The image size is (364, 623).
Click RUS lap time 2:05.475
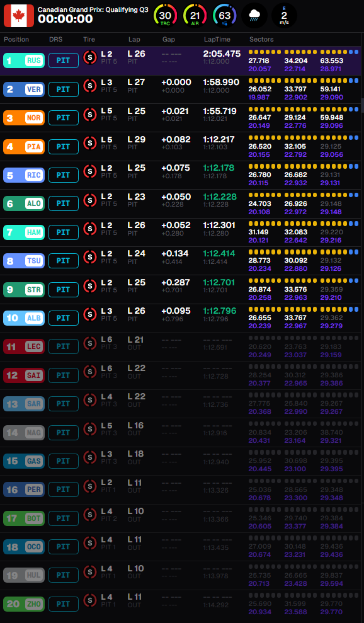click(222, 54)
